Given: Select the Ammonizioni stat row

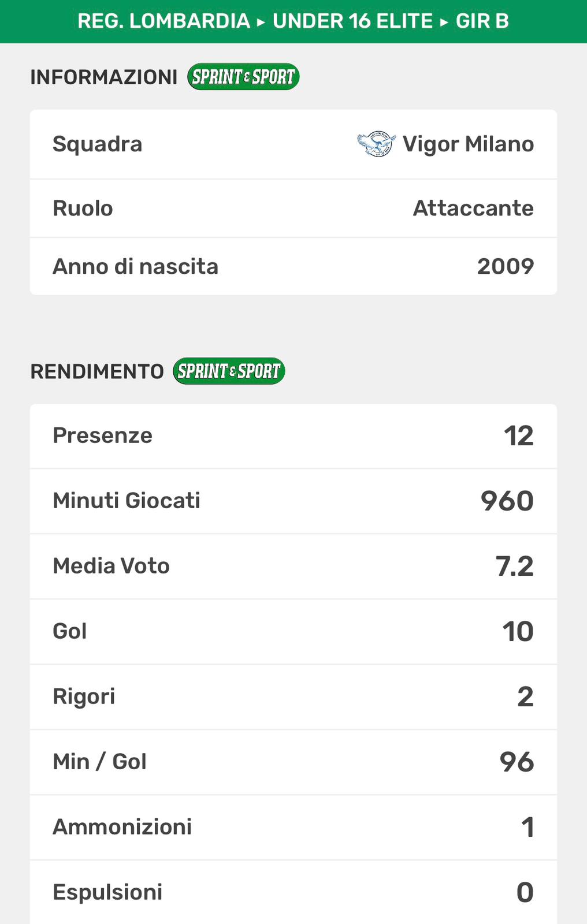Looking at the screenshot, I should point(293,828).
